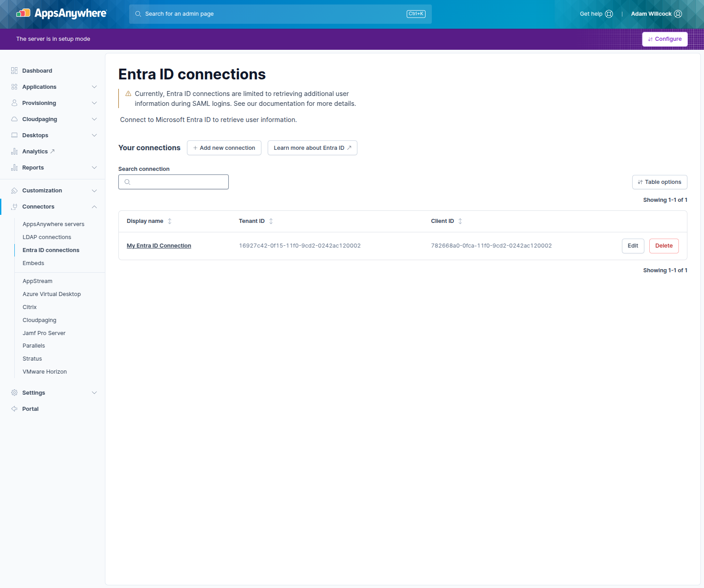Screen dimensions: 704x588
Task: Click the Dashboard grid icon in sidebar
Action: [14, 71]
